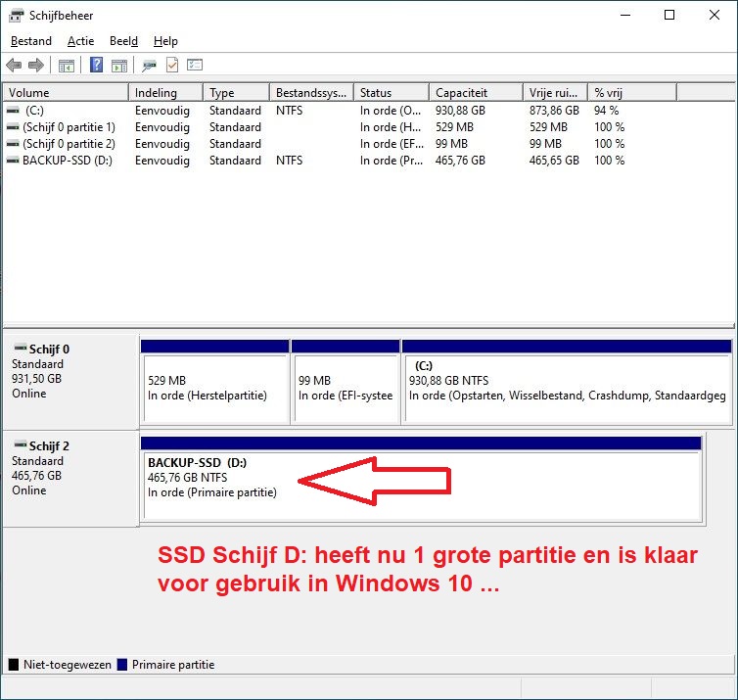Image resolution: width=738 pixels, height=700 pixels.
Task: Click the drive icon before Schijf 0 partitie 2
Action: [13, 144]
